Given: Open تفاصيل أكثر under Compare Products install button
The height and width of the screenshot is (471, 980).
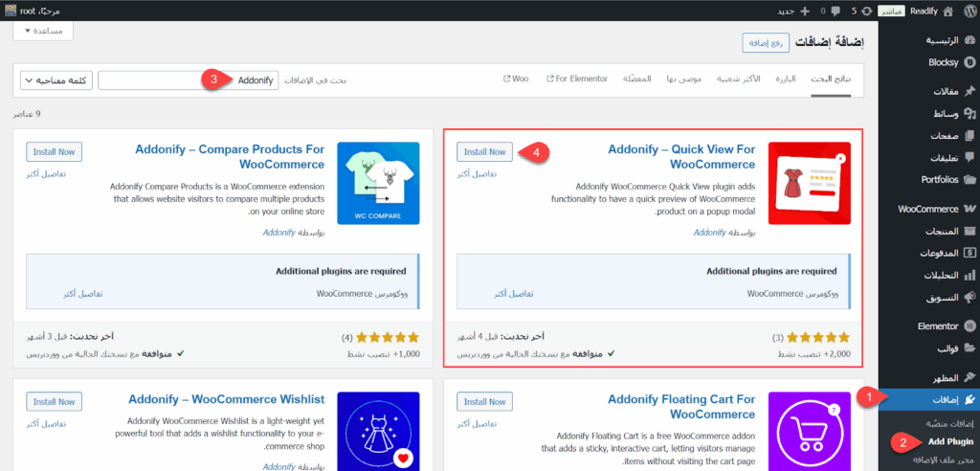Looking at the screenshot, I should (x=46, y=174).
